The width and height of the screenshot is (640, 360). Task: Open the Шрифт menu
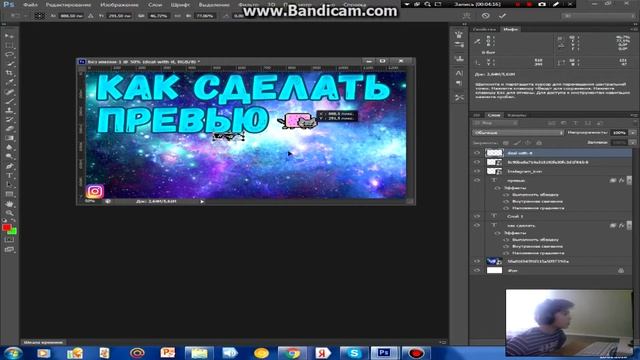(x=180, y=5)
